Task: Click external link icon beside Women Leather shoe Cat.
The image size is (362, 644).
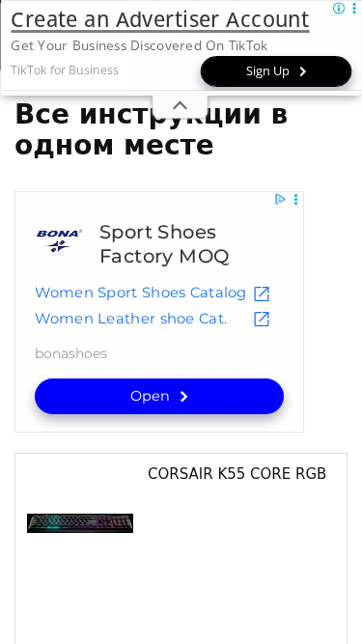Action: click(x=262, y=320)
